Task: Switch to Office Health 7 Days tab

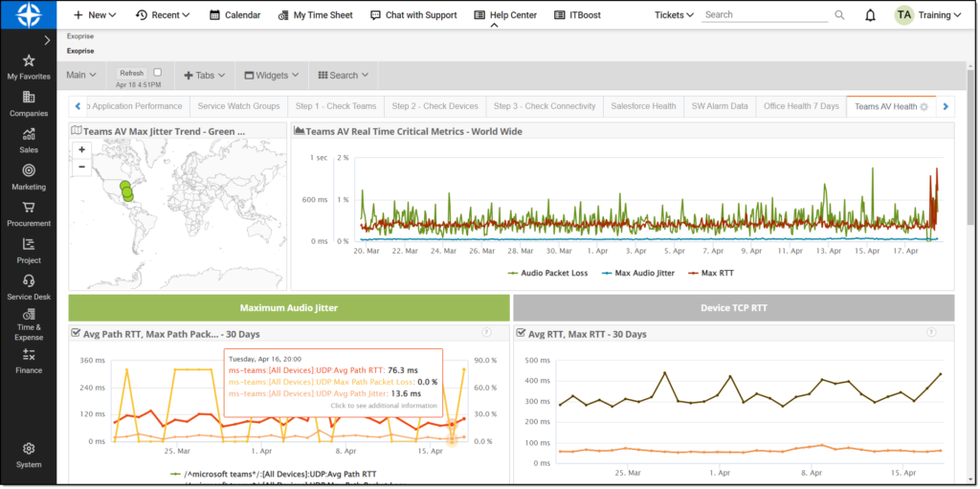Action: 801,106
